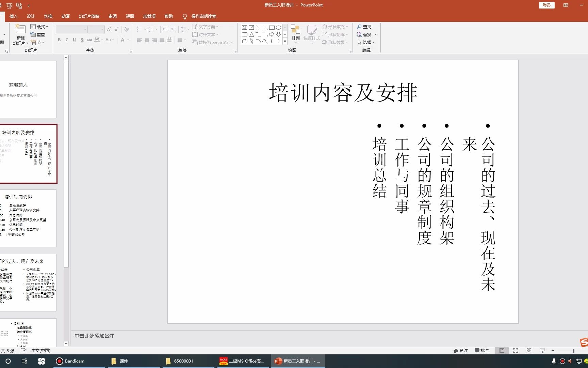Toggle bold formatting

(x=59, y=40)
